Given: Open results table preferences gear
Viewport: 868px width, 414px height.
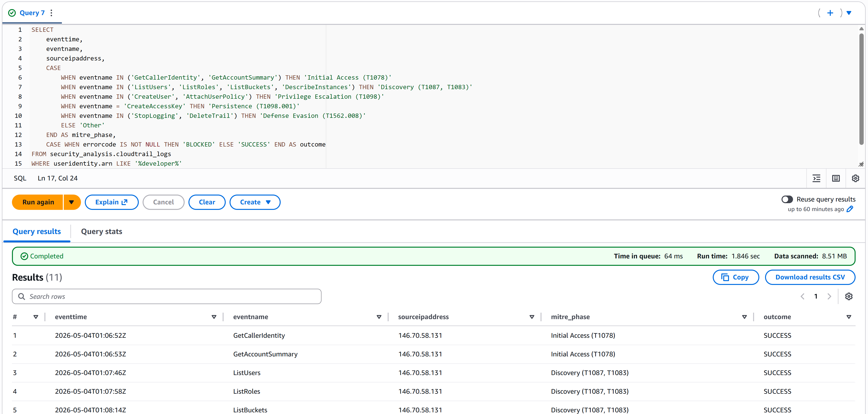Looking at the screenshot, I should pyautogui.click(x=848, y=296).
